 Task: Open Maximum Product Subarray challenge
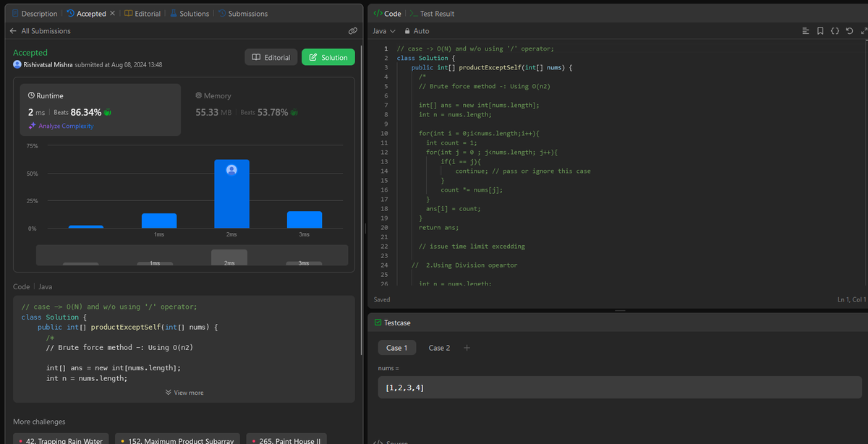coord(178,440)
